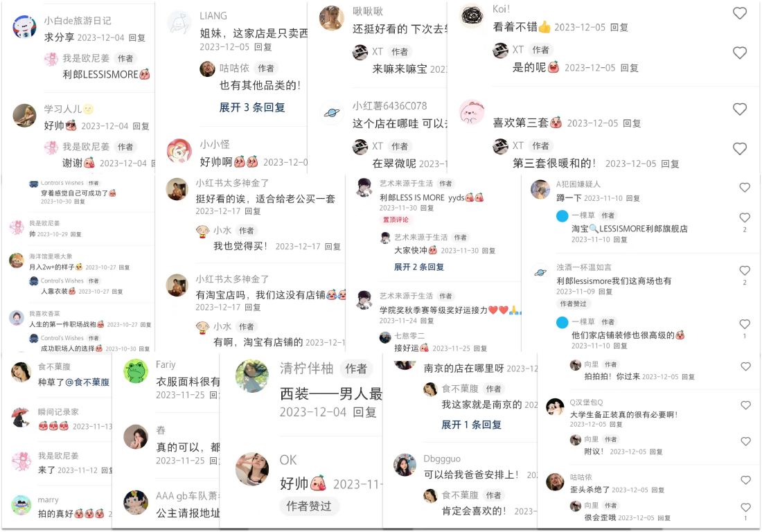762x532 pixels.
Task: Like Koi!'s comment with the heart icon
Action: 740,14
